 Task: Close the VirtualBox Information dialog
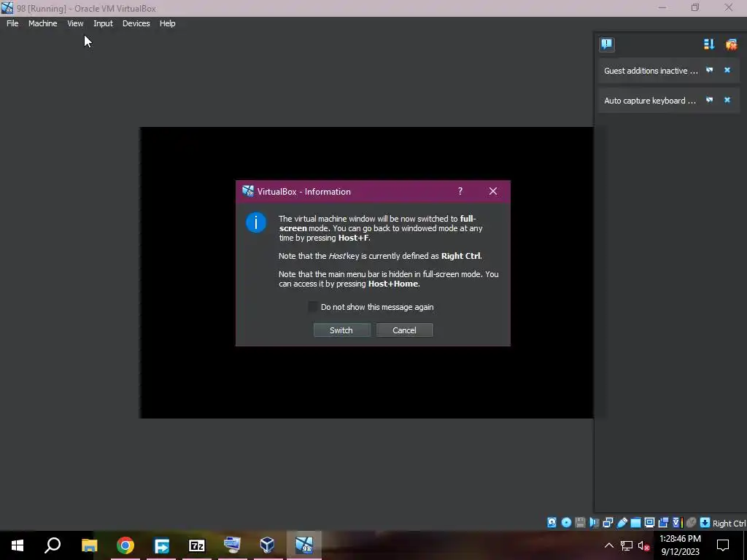click(493, 191)
